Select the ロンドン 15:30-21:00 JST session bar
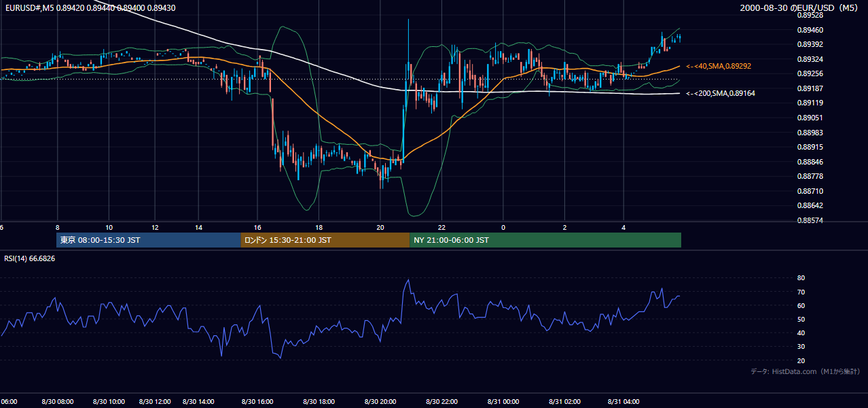The image size is (868, 408). click(325, 240)
